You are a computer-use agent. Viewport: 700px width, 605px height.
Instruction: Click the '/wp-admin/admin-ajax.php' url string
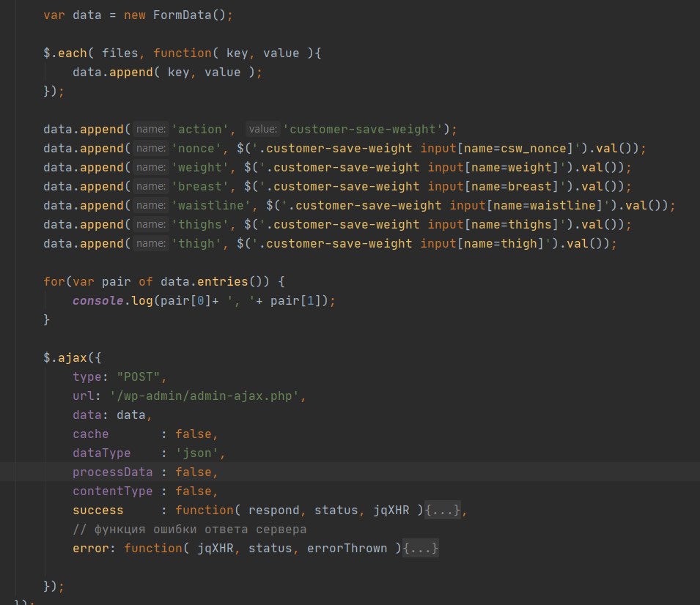(204, 396)
